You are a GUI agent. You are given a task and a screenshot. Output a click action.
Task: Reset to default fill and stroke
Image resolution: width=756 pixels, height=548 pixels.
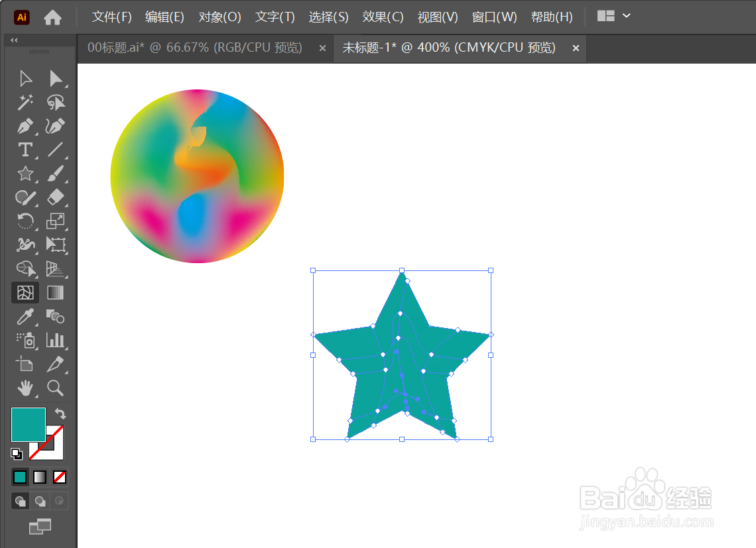(x=17, y=453)
